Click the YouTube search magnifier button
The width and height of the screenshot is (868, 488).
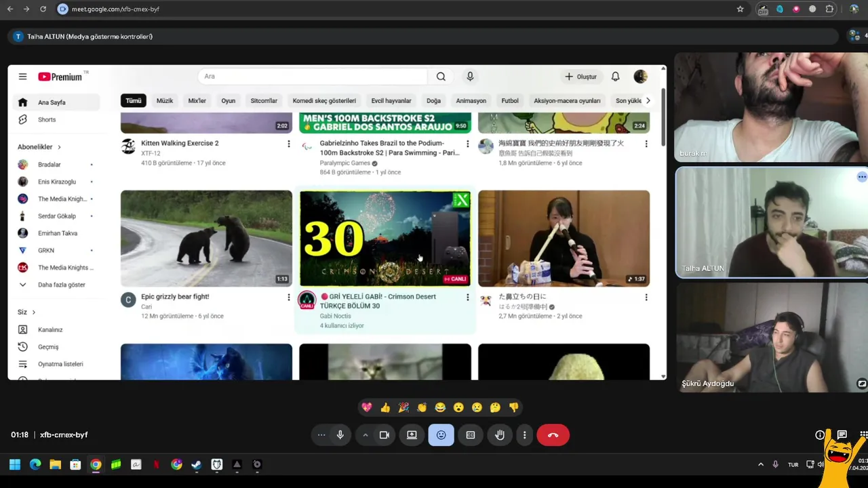[441, 77]
